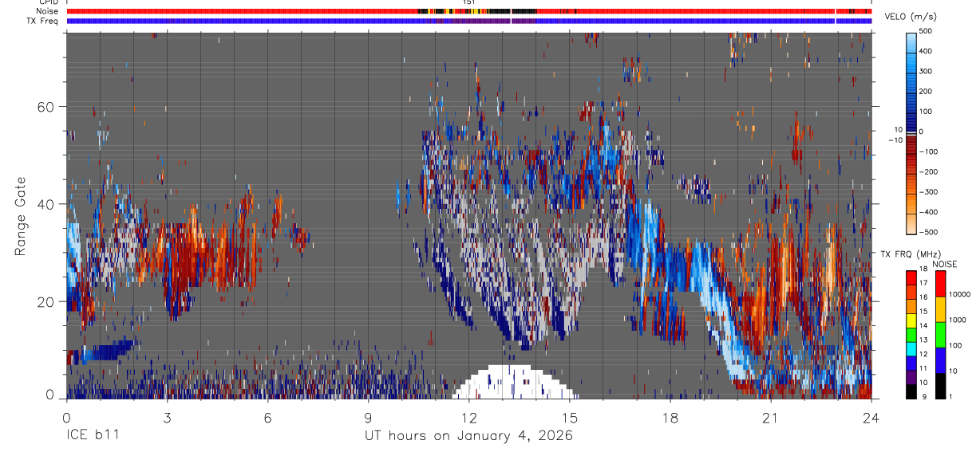Screen dimensions: 980x452
Task: Click the -100 tick on velocity colorbar
Action: coord(929,152)
